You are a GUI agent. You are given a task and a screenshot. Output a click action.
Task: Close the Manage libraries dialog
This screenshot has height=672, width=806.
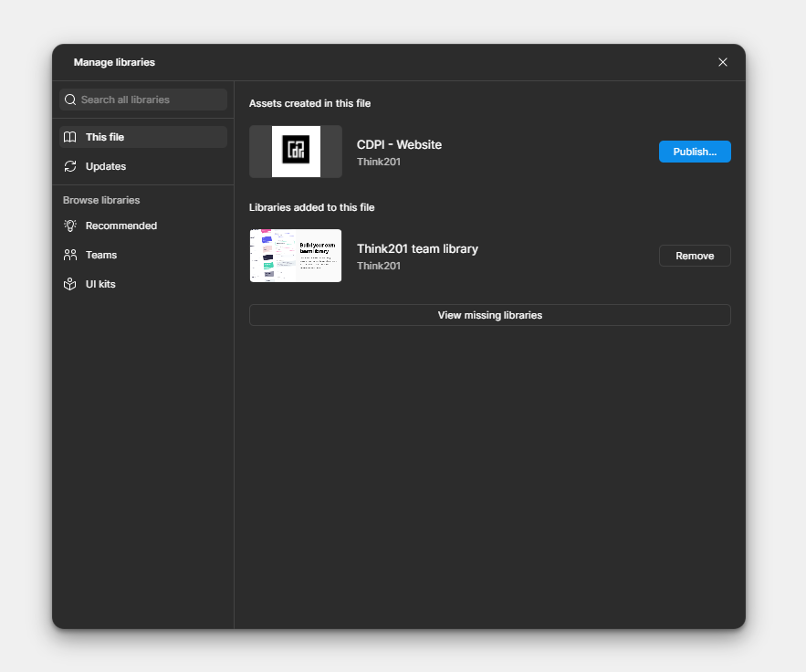(723, 62)
